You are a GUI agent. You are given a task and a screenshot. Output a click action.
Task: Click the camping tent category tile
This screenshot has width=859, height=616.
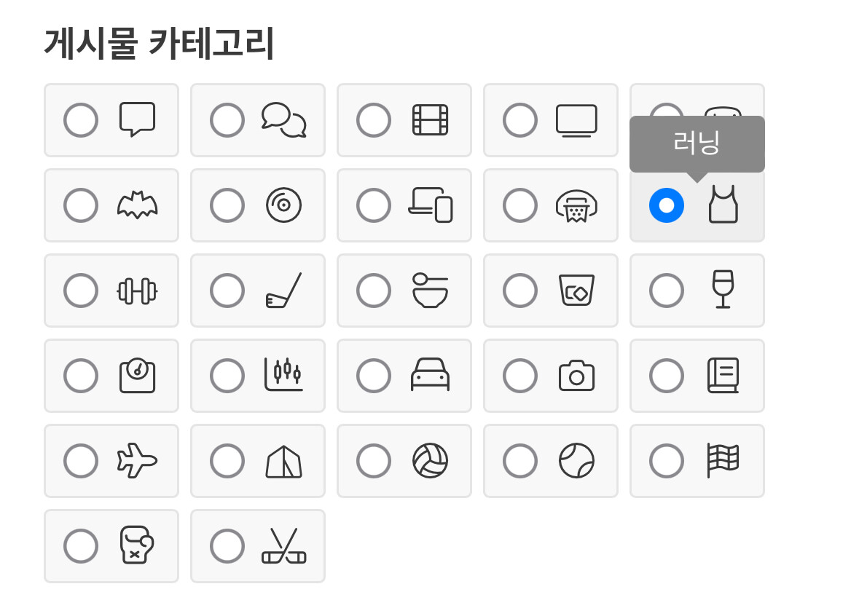tap(258, 461)
